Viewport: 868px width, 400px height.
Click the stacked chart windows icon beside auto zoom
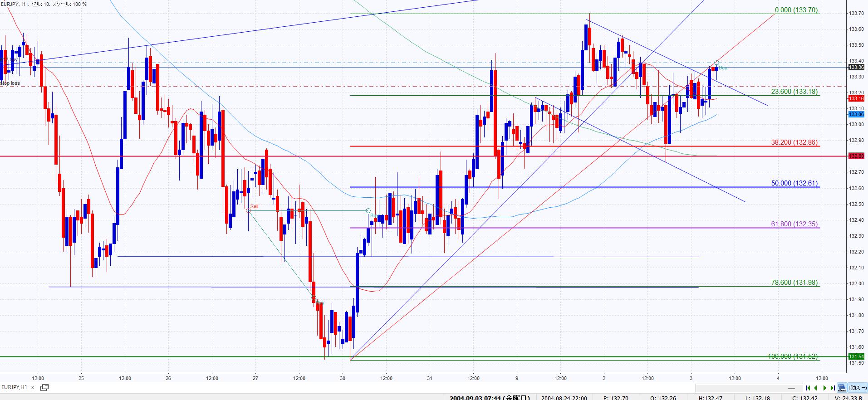[842, 388]
